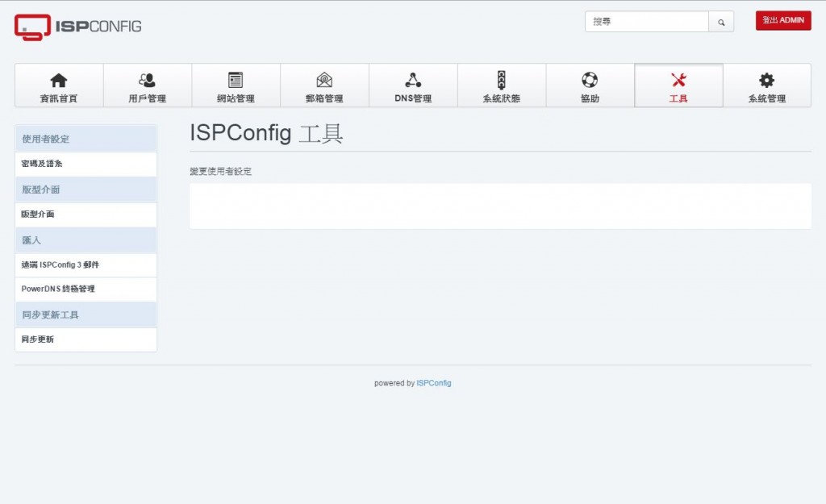Click the 版型介面 section header
This screenshot has width=826, height=504.
pyautogui.click(x=86, y=190)
